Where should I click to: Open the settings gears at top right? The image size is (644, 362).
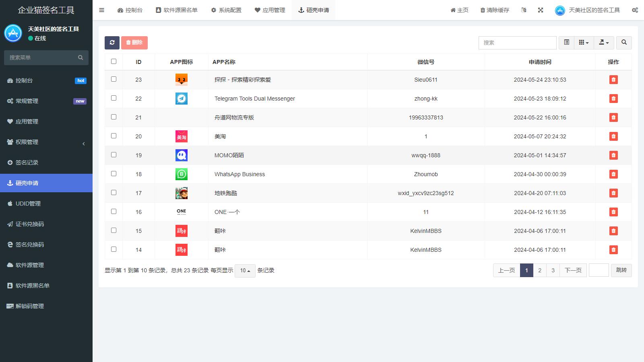(x=635, y=10)
